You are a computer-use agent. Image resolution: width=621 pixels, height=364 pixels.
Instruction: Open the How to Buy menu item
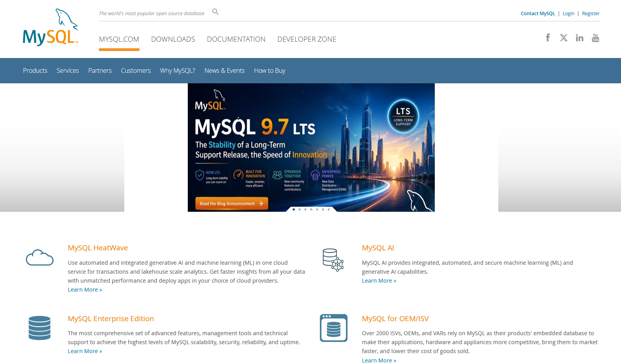pos(270,70)
